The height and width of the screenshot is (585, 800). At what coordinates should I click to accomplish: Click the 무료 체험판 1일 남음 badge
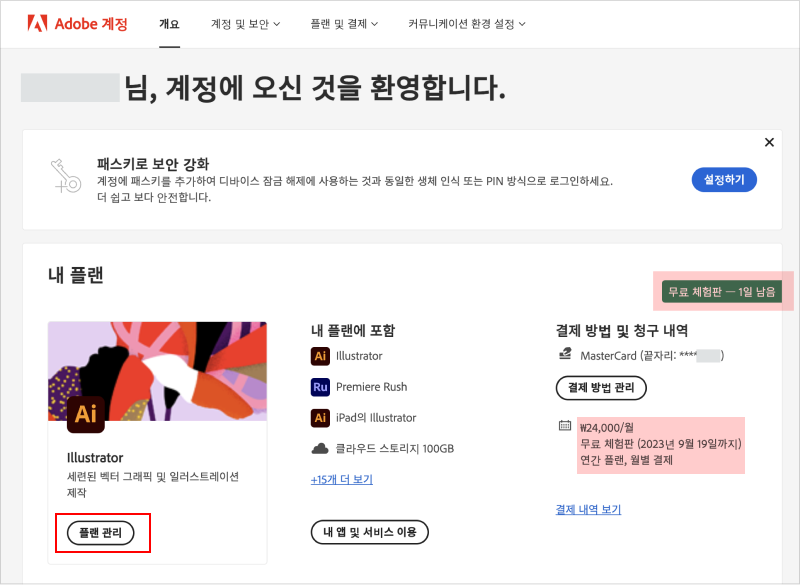pyautogui.click(x=722, y=292)
